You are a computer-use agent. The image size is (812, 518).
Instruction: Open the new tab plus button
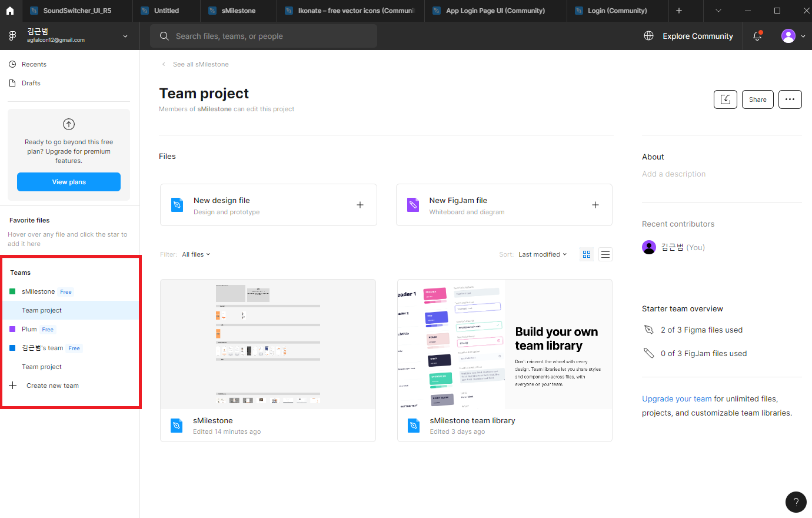679,11
